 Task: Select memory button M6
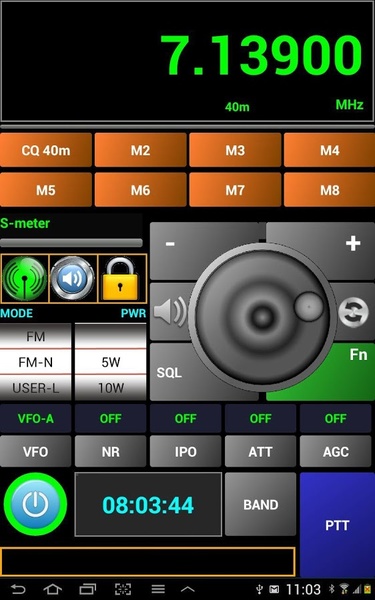click(x=140, y=190)
